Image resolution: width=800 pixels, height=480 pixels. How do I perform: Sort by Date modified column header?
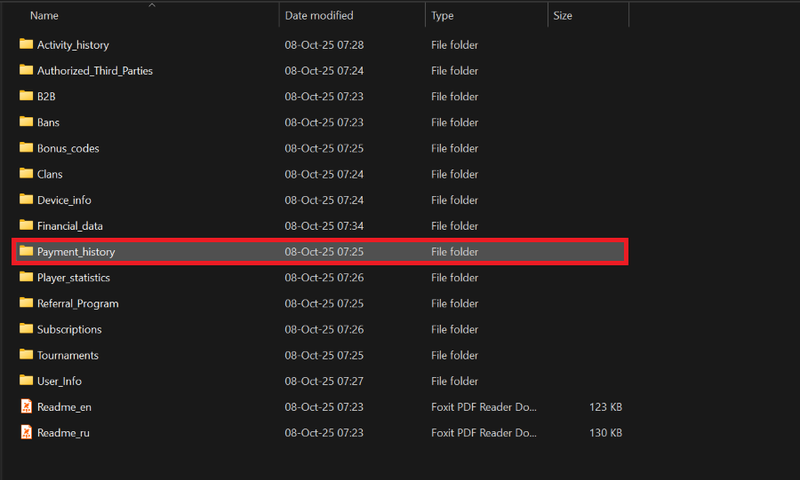pos(317,16)
